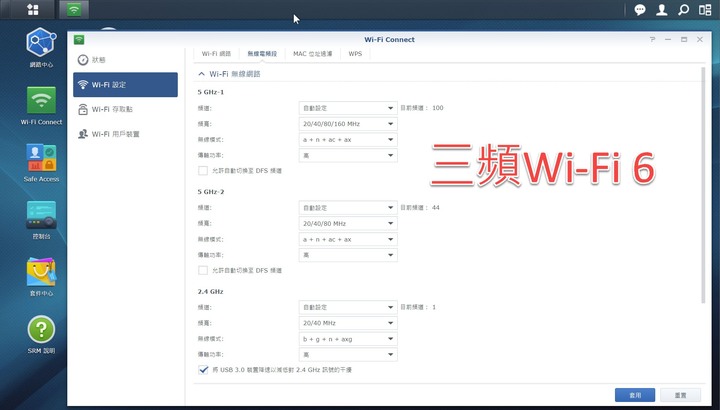Open Wi-Fi Connect desktop icon
720x410 pixels.
(x=41, y=106)
